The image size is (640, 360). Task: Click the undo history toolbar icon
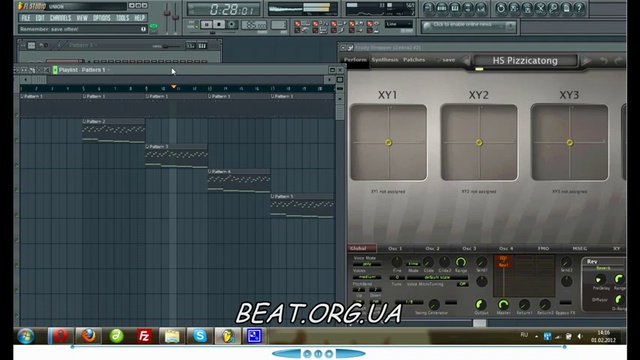[x=500, y=8]
